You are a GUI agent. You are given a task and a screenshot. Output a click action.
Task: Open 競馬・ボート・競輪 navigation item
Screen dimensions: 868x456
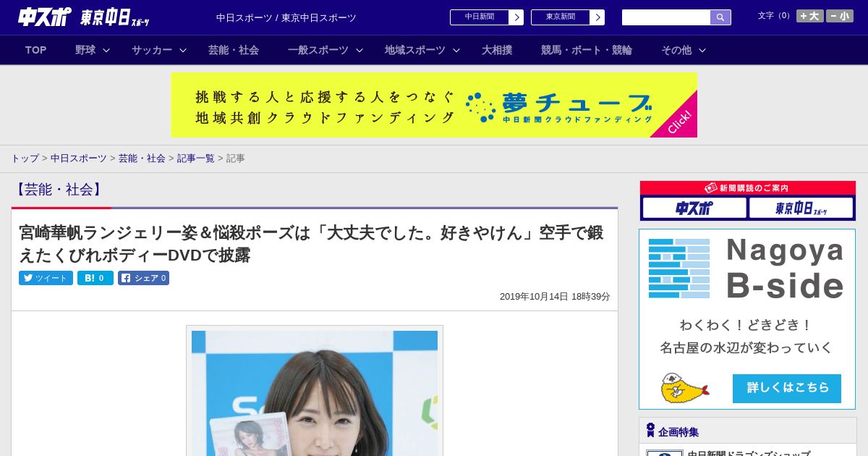coord(587,50)
